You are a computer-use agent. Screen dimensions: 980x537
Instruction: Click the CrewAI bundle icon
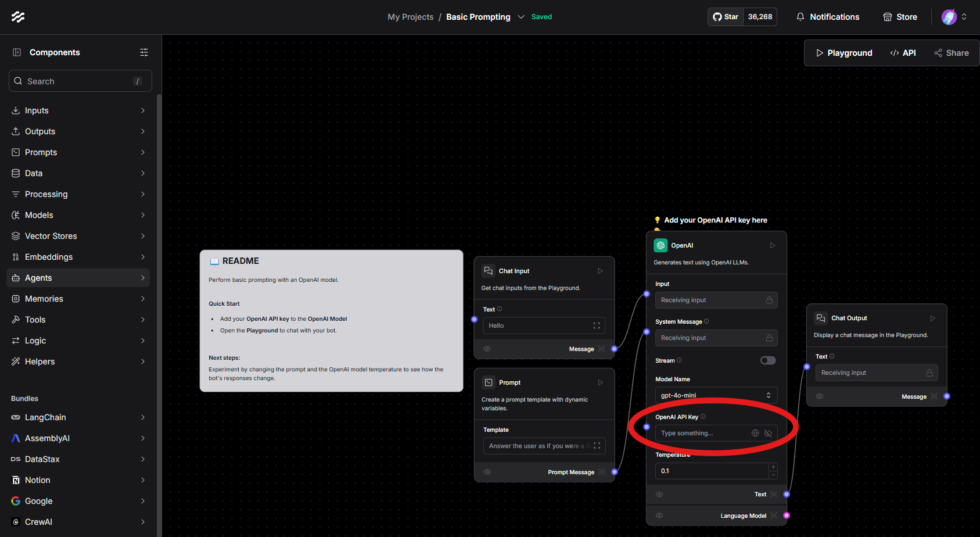point(16,522)
